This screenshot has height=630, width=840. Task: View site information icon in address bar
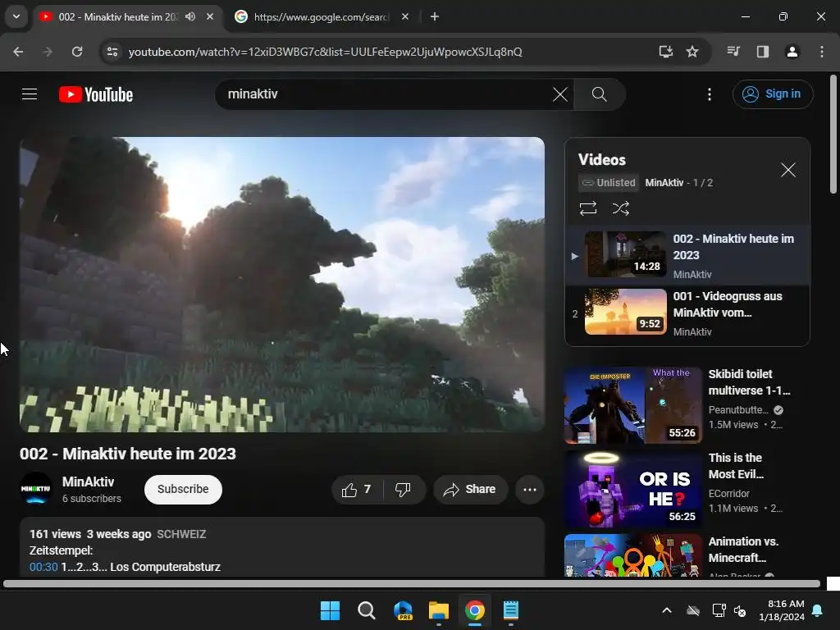[x=112, y=52]
